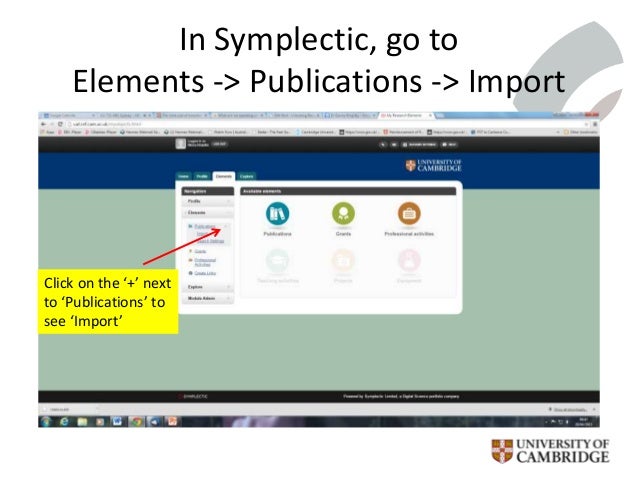Expand the Profile section in the Navigation panel
The width and height of the screenshot is (638, 479).
[x=208, y=201]
